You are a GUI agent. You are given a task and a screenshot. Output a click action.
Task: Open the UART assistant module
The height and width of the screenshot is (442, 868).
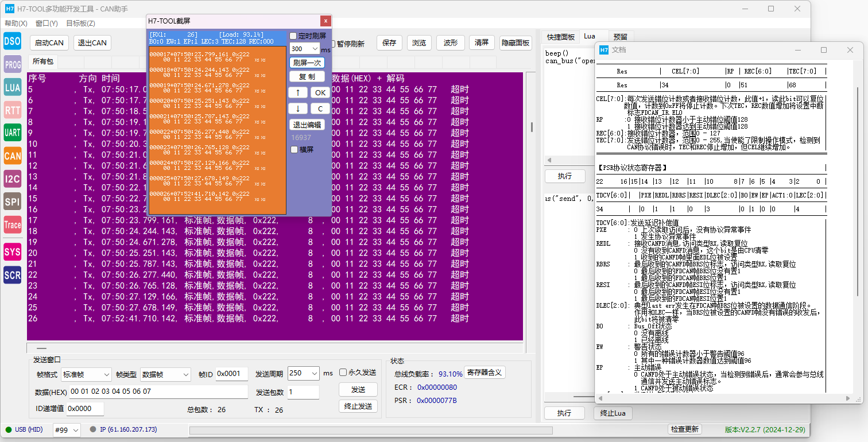pos(13,133)
